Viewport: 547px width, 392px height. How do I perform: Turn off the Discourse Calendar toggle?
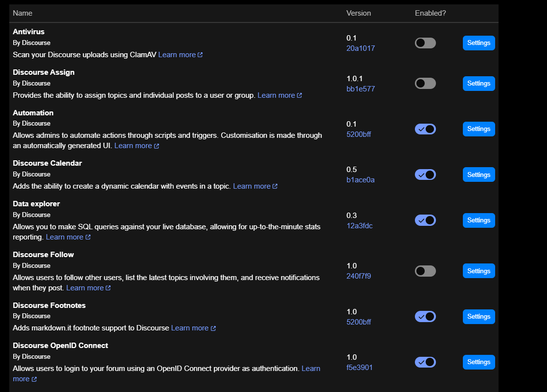tap(425, 174)
